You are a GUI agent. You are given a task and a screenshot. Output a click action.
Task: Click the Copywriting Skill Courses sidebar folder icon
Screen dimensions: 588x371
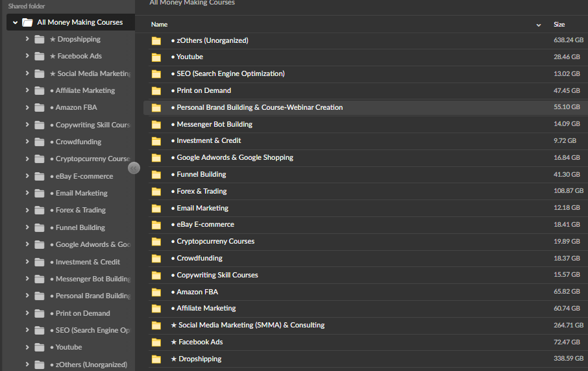click(40, 125)
